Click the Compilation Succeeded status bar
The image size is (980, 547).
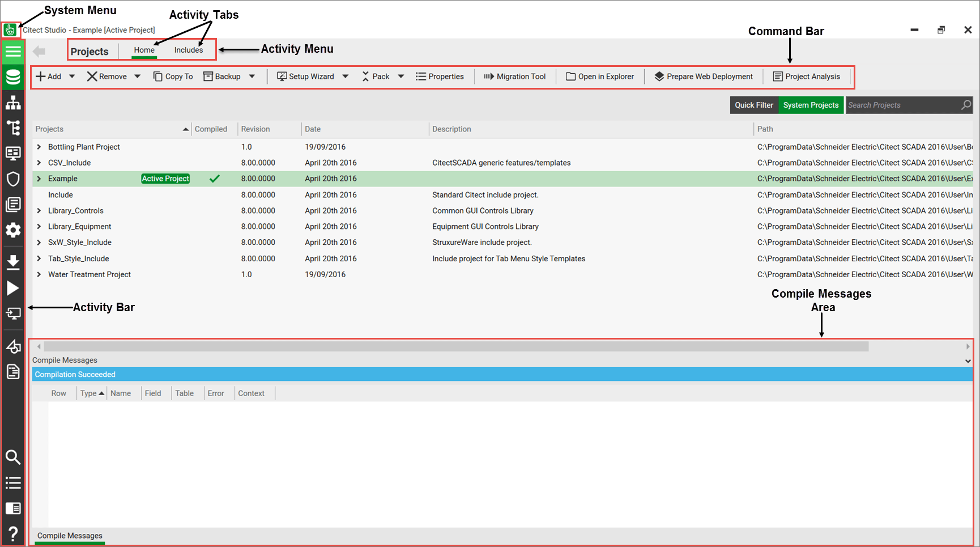502,374
